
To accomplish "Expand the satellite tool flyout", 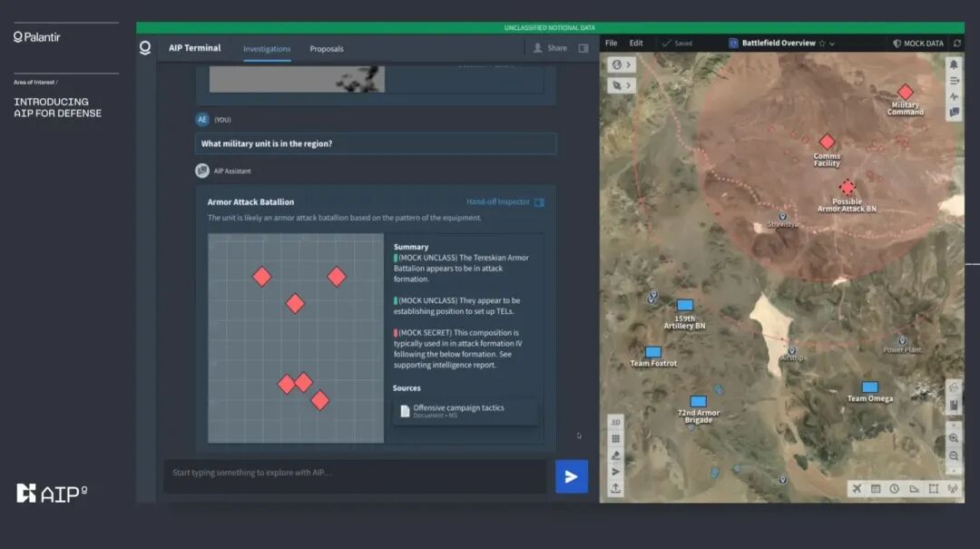I will coord(622,85).
